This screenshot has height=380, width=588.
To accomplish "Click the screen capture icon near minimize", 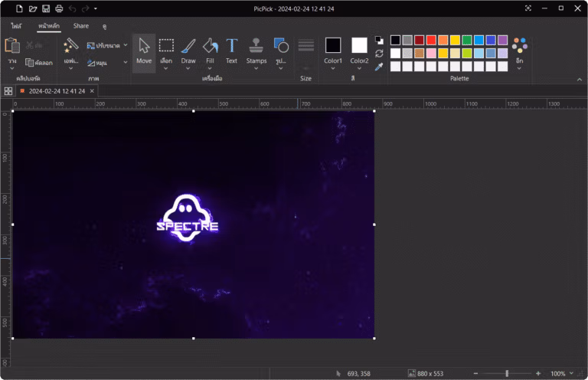I will tap(528, 8).
